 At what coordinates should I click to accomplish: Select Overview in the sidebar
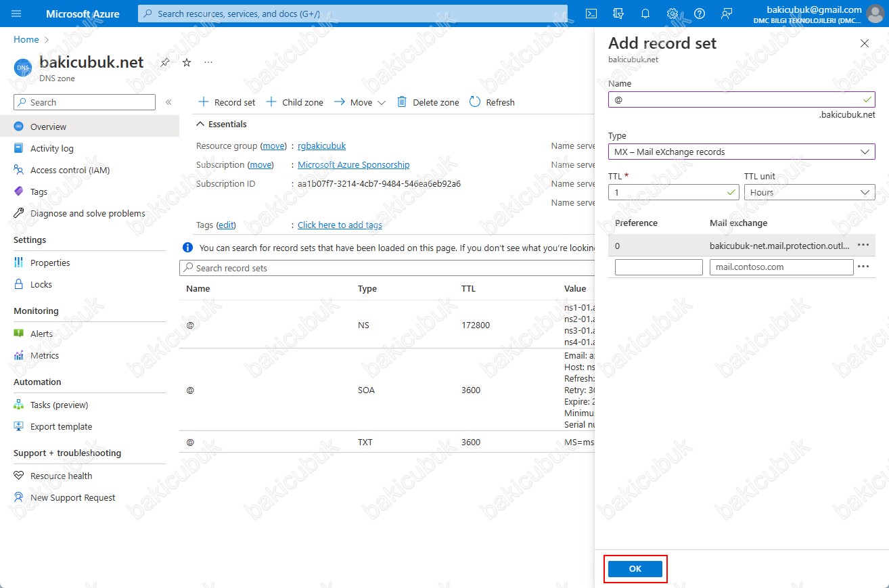89,127
